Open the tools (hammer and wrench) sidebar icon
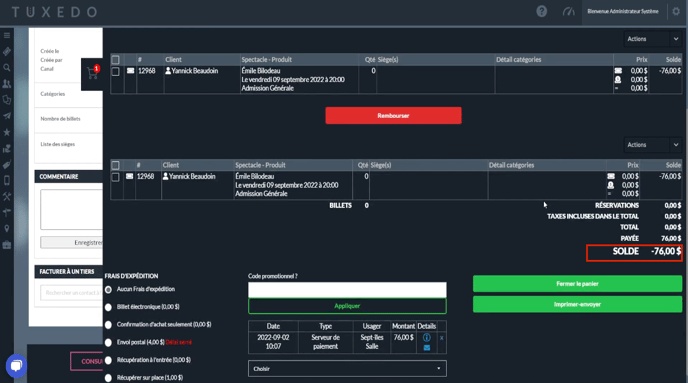 point(7,197)
